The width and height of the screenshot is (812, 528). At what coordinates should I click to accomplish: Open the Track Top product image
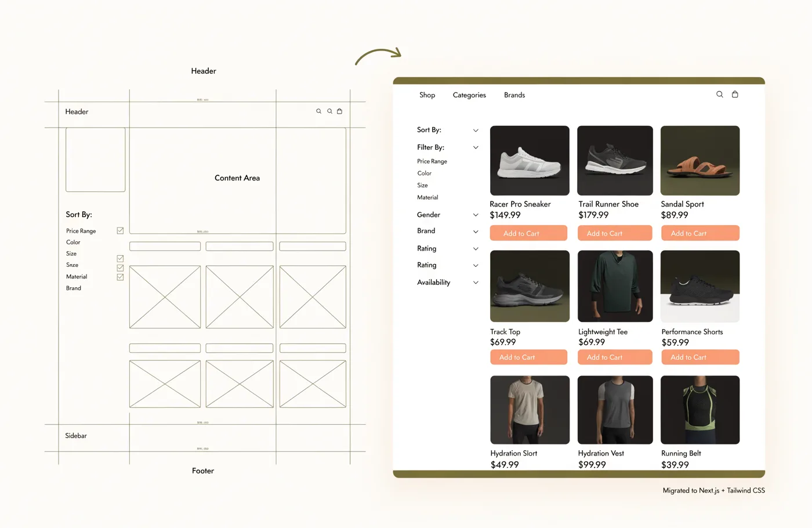tap(530, 286)
